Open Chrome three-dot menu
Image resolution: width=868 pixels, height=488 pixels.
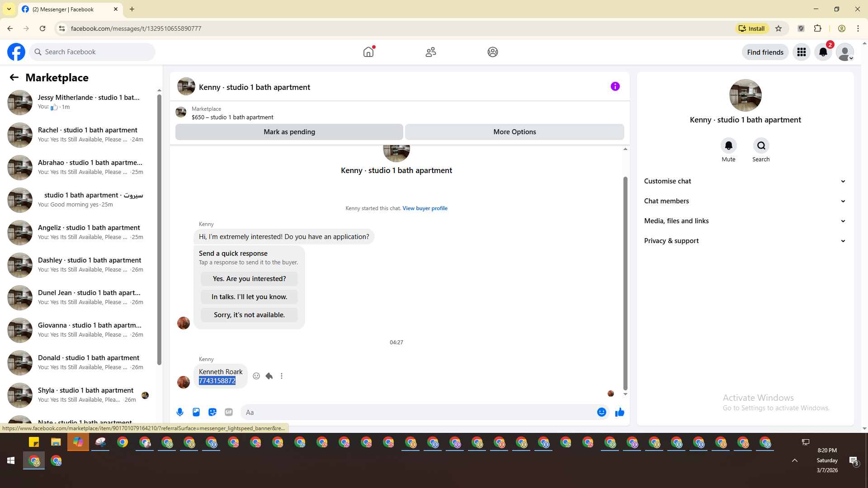(858, 28)
